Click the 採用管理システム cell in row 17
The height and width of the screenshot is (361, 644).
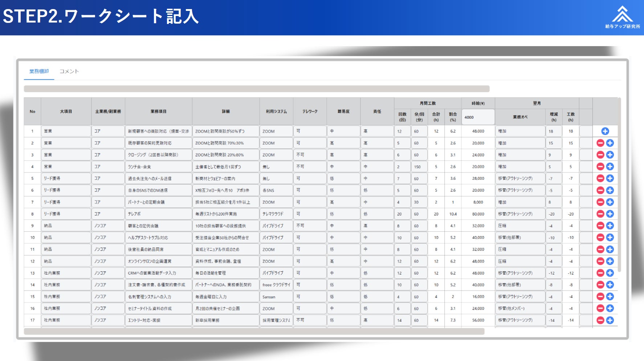tap(276, 320)
